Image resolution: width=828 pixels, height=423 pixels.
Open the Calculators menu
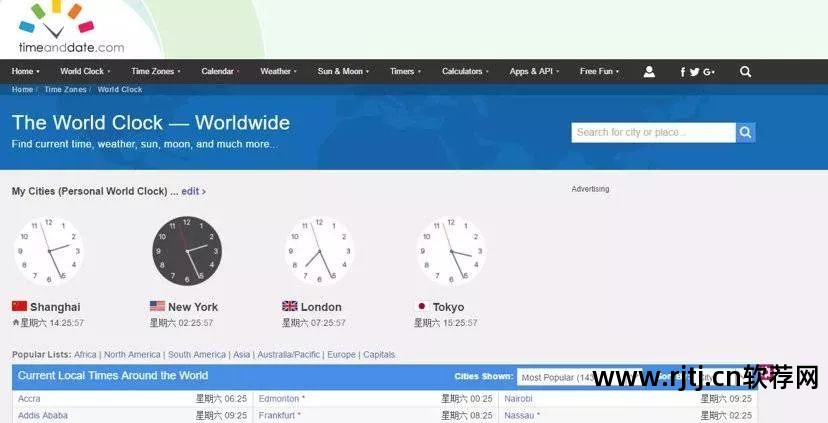tap(465, 71)
